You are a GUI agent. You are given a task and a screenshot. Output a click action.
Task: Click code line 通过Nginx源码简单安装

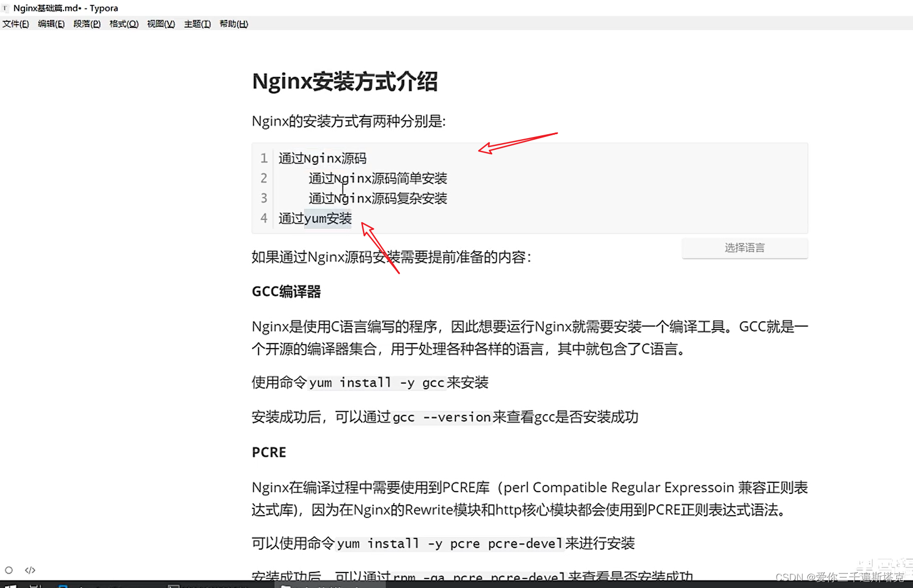[x=378, y=178]
